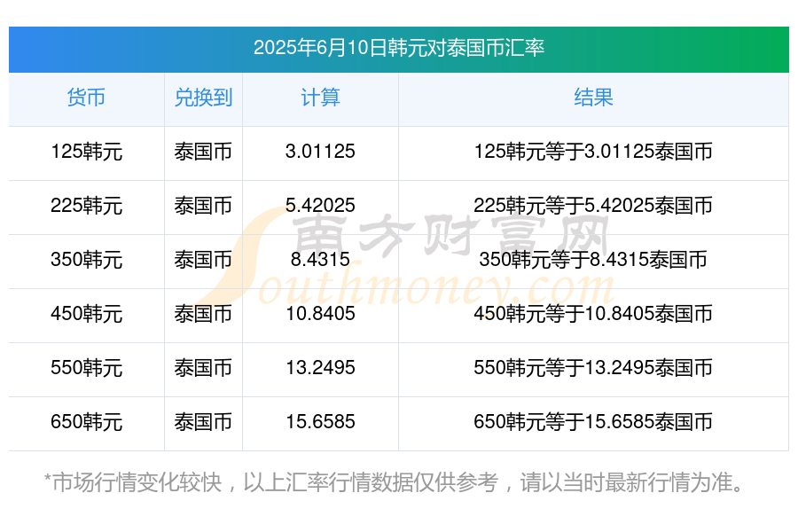This screenshot has width=798, height=532.
Task: Click result 450韩元等于10.8405泰国币
Action: tap(593, 314)
